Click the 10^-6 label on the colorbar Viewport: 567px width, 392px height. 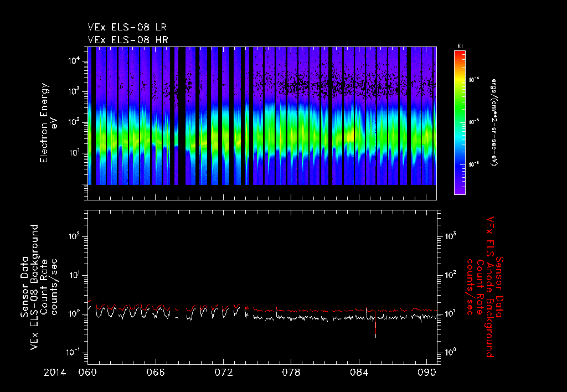coord(474,164)
